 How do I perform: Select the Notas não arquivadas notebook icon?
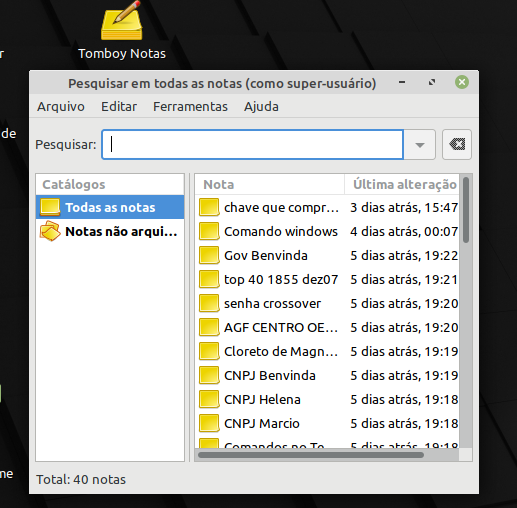pyautogui.click(x=50, y=231)
